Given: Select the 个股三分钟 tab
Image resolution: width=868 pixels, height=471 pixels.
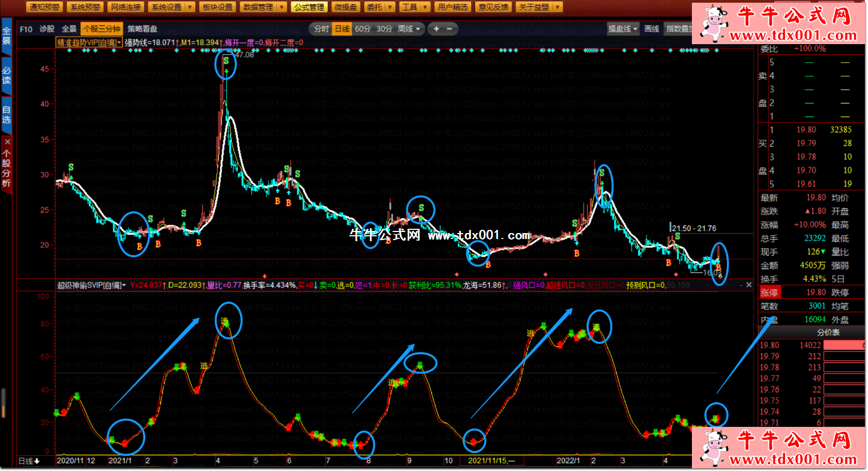Looking at the screenshot, I should (102, 29).
